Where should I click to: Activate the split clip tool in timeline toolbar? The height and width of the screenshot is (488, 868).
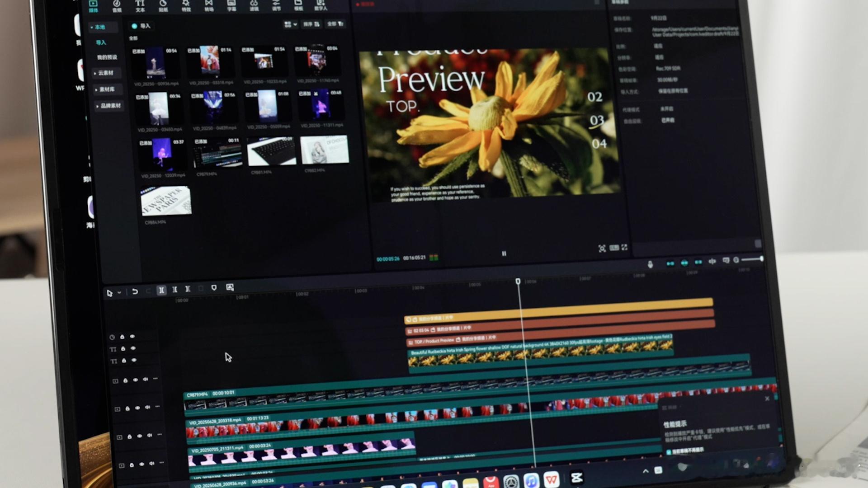(161, 290)
